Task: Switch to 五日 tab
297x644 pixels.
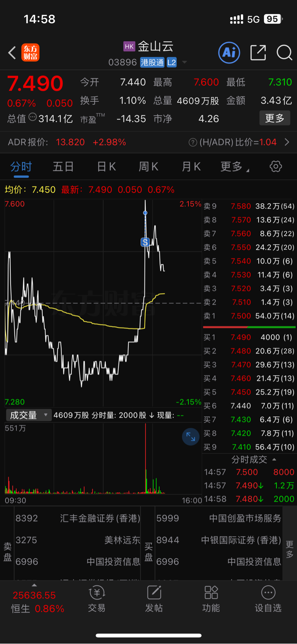Action: click(63, 167)
